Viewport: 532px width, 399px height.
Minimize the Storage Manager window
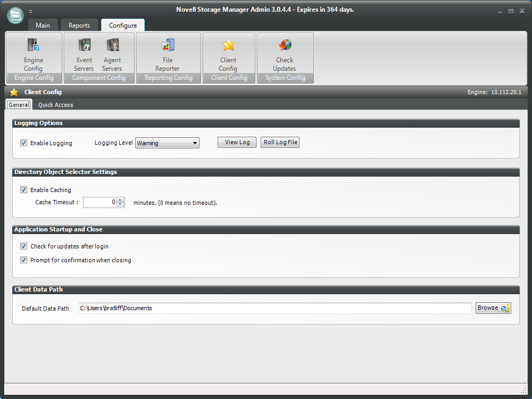[500, 12]
